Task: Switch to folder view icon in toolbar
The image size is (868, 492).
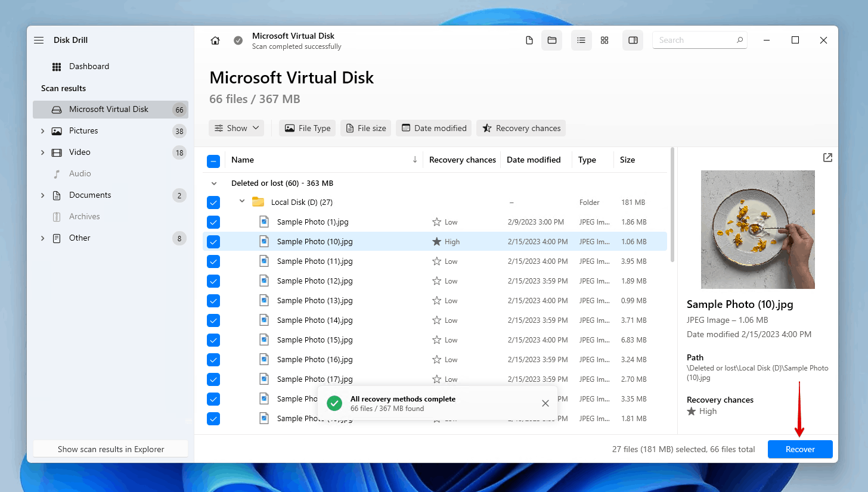Action: 552,40
